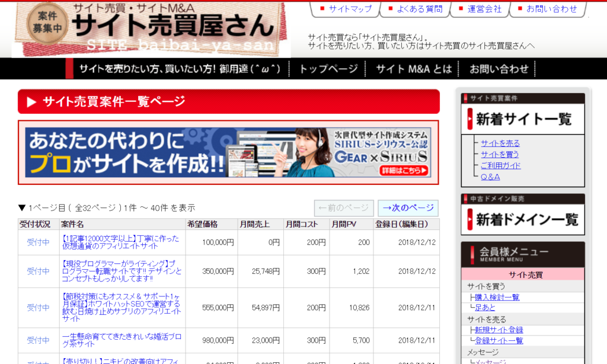Viewport: 607px width, 364px height.
Task: Go to the next page with →次のページ
Action: 408,208
